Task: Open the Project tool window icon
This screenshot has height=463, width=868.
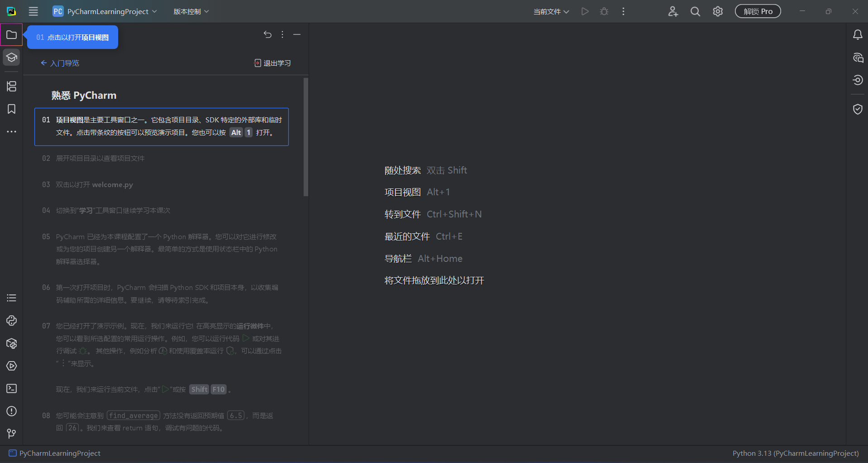Action: click(x=11, y=34)
